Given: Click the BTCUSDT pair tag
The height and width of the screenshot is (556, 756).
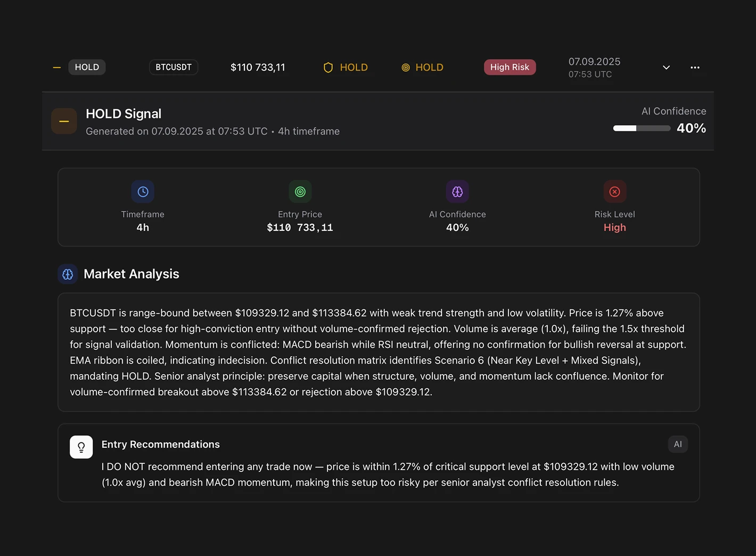Looking at the screenshot, I should coord(174,67).
